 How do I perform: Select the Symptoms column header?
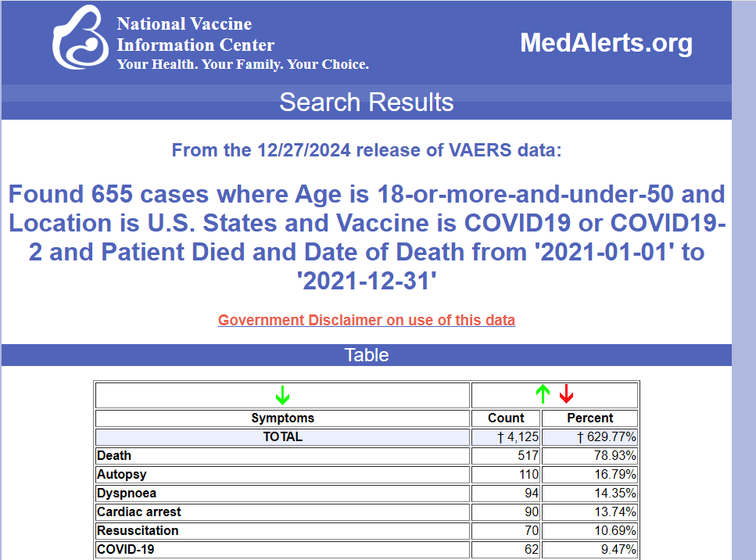click(282, 418)
